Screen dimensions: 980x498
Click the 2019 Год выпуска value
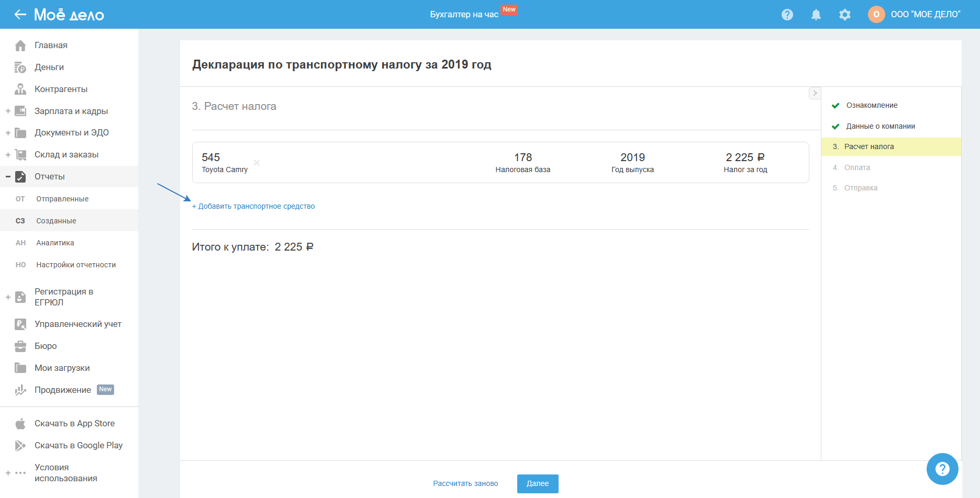tap(632, 157)
